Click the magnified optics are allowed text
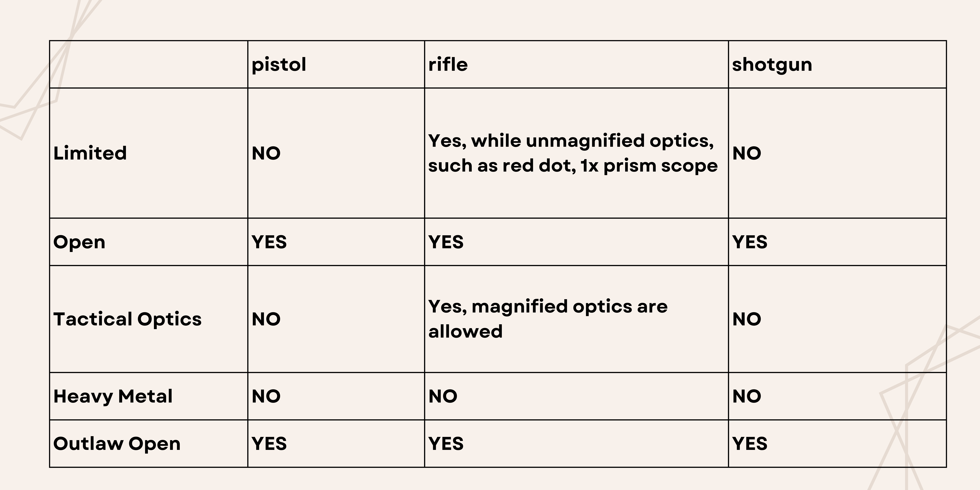Screen dimensions: 980x490 click(548, 319)
